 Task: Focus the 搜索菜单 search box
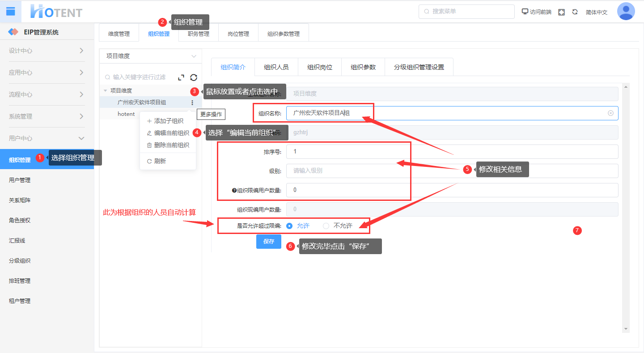pos(466,12)
